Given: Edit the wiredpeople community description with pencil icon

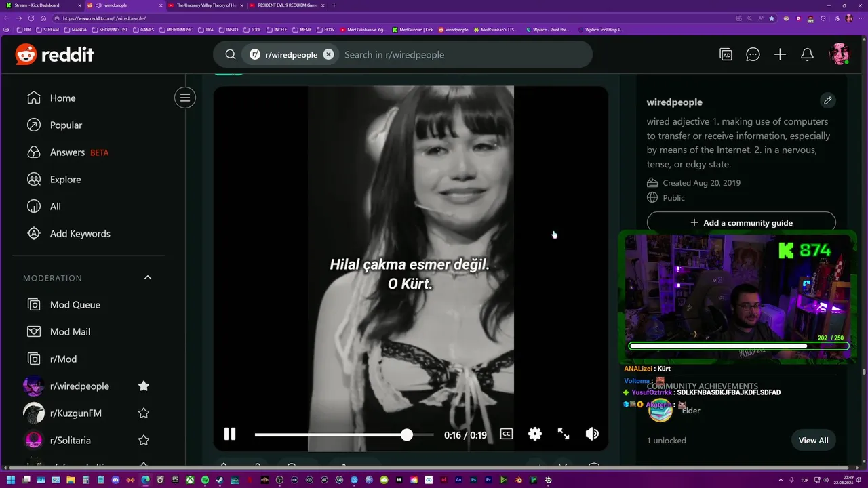Looking at the screenshot, I should click(827, 101).
